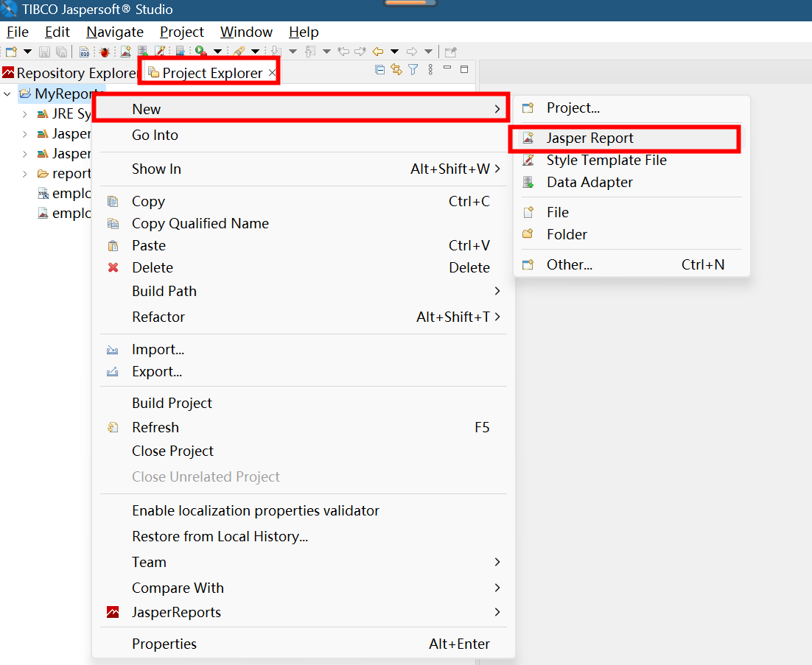This screenshot has height=665, width=812.
Task: Choose Data Adapter in the submenu
Action: [589, 183]
